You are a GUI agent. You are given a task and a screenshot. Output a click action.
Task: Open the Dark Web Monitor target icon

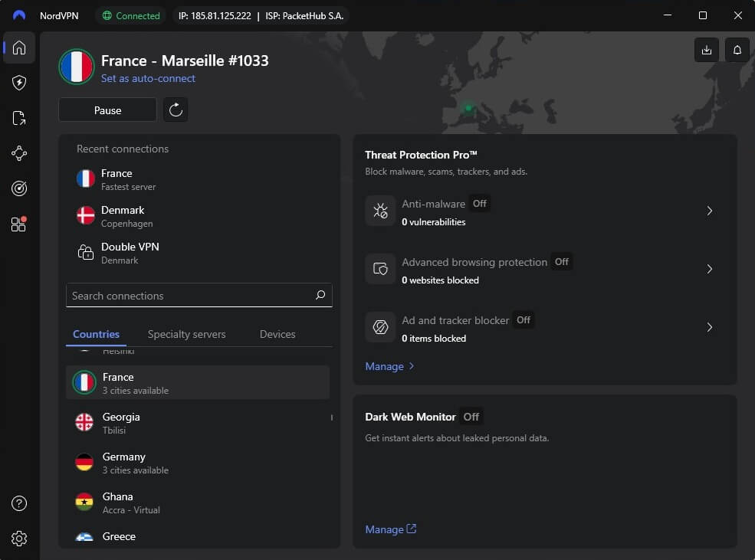(x=19, y=188)
